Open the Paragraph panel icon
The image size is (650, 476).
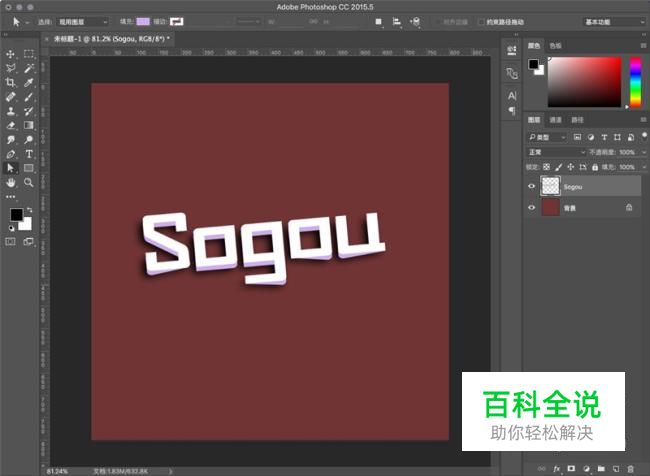(512, 111)
